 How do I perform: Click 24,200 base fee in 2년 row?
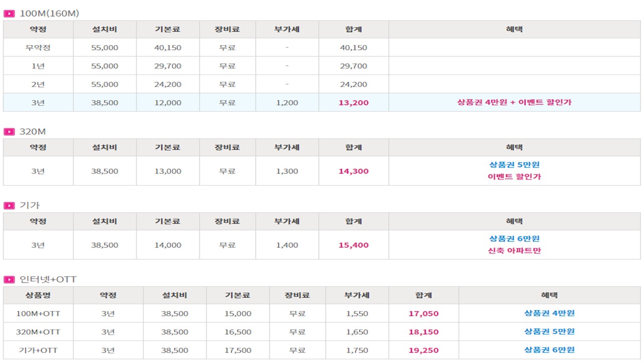168,84
